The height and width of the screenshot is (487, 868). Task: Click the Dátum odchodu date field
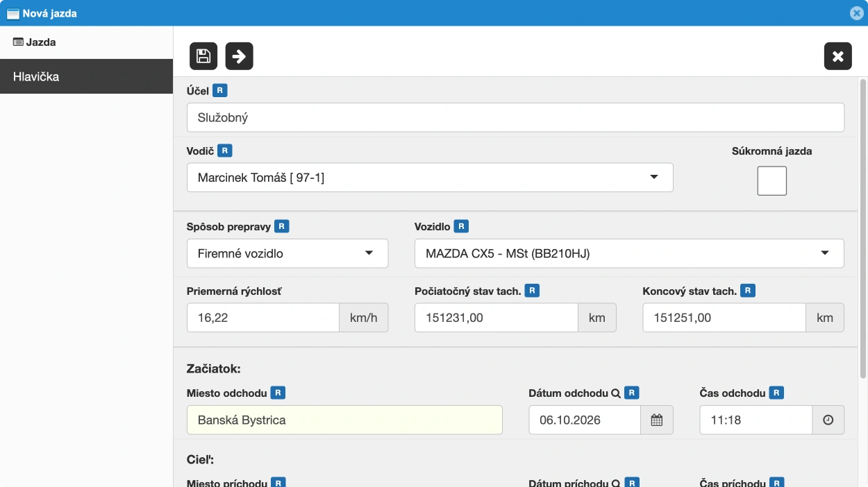pos(585,420)
